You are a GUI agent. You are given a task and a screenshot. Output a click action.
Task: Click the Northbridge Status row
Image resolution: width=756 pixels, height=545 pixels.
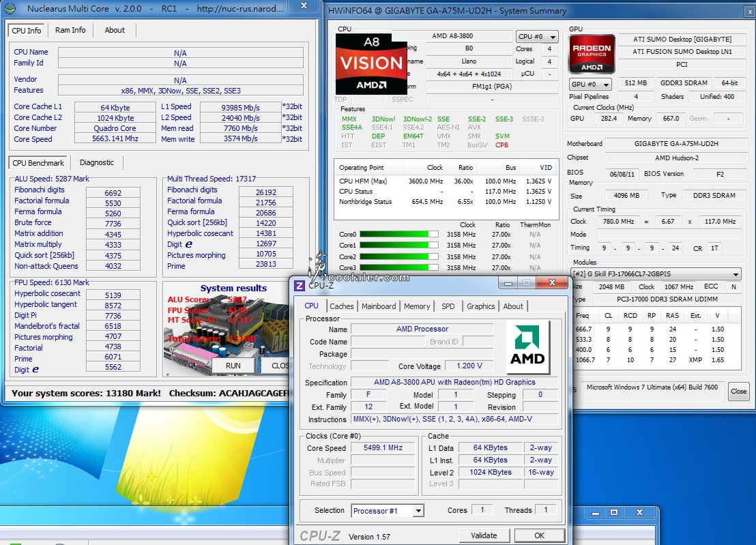[445, 202]
